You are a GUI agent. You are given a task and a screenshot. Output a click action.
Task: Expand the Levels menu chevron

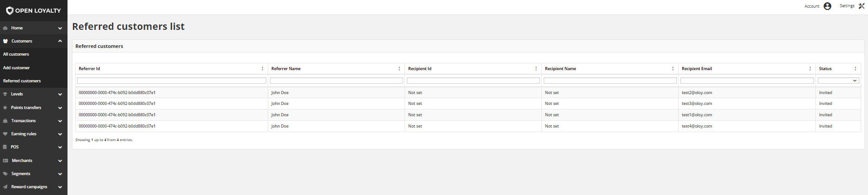pyautogui.click(x=60, y=95)
